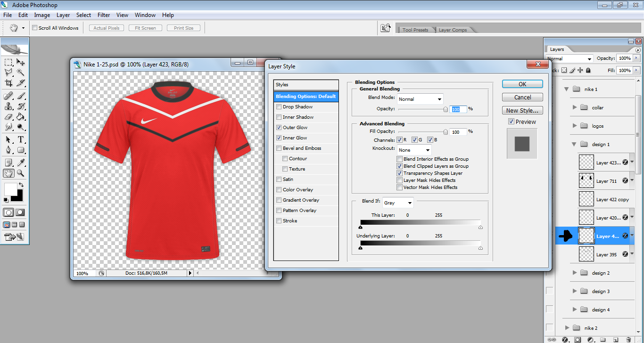Uncheck the Outer Glow effect
644x343 pixels.
click(279, 128)
